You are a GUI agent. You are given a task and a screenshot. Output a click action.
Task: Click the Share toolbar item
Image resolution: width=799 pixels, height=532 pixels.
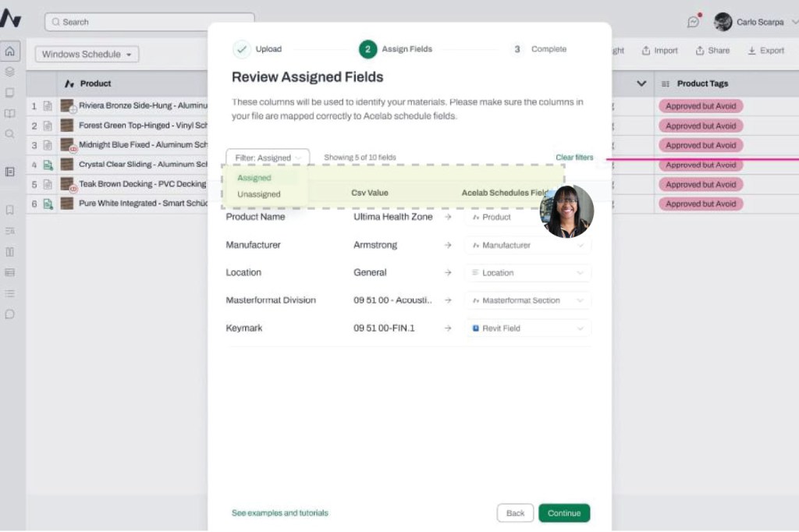coord(712,51)
